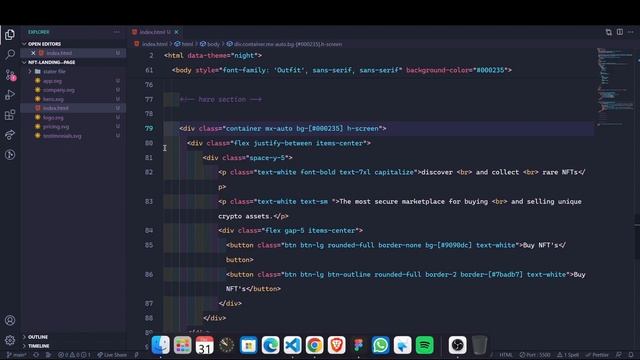Open Finder from the dock
Screen dimensions: 640x360
click(160, 345)
